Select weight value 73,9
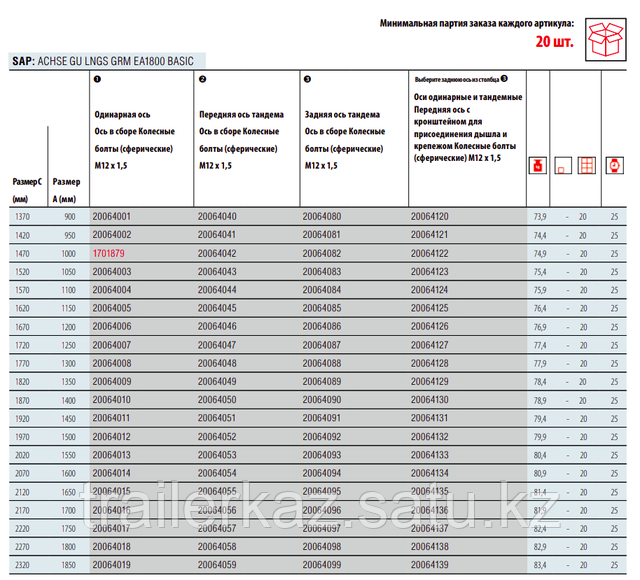 coord(540,217)
